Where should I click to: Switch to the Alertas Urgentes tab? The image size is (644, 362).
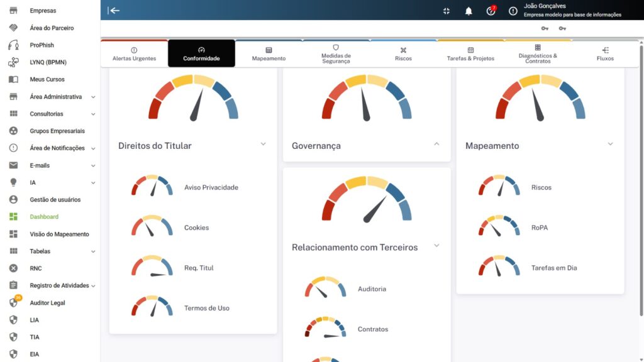[134, 54]
